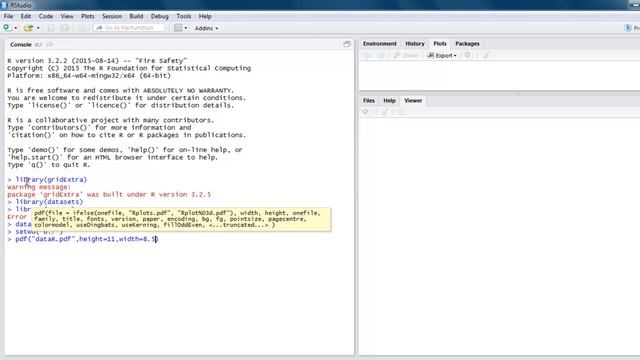The height and width of the screenshot is (360, 640).
Task: Open the File menu
Action: click(x=8, y=16)
